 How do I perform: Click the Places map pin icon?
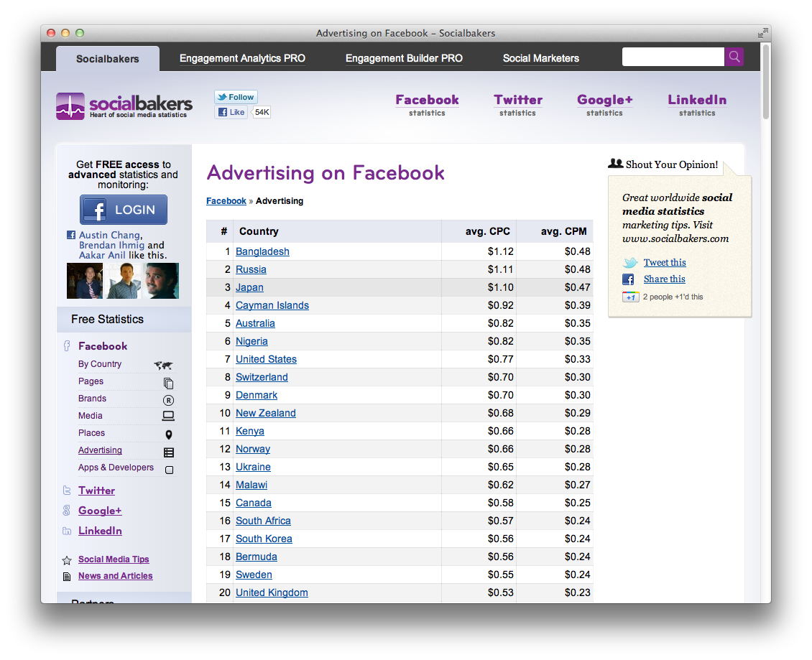point(169,434)
